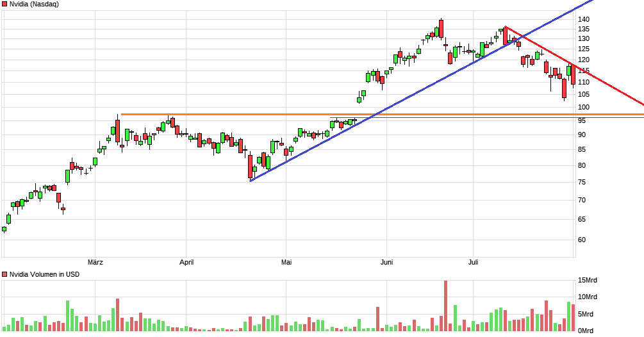
Task: Click the 10Mrd volume axis label
Action: [588, 297]
